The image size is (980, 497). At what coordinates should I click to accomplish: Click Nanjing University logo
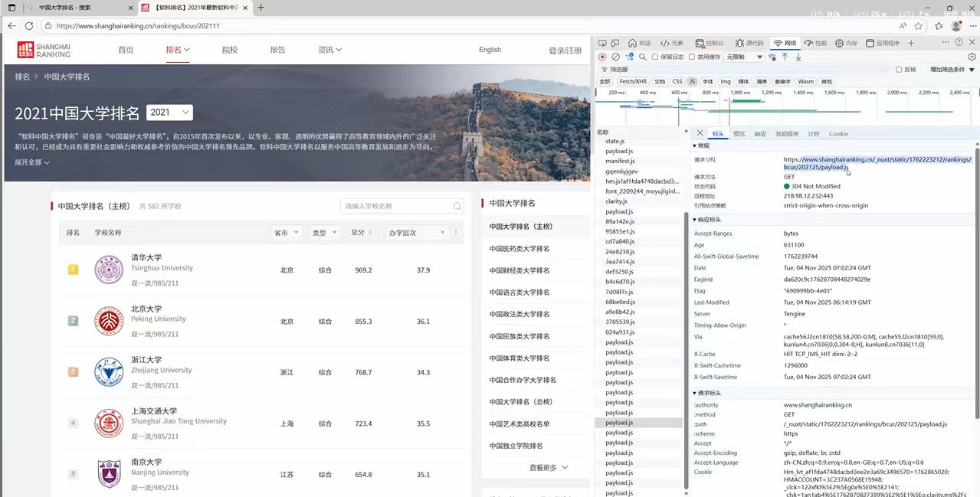(108, 474)
